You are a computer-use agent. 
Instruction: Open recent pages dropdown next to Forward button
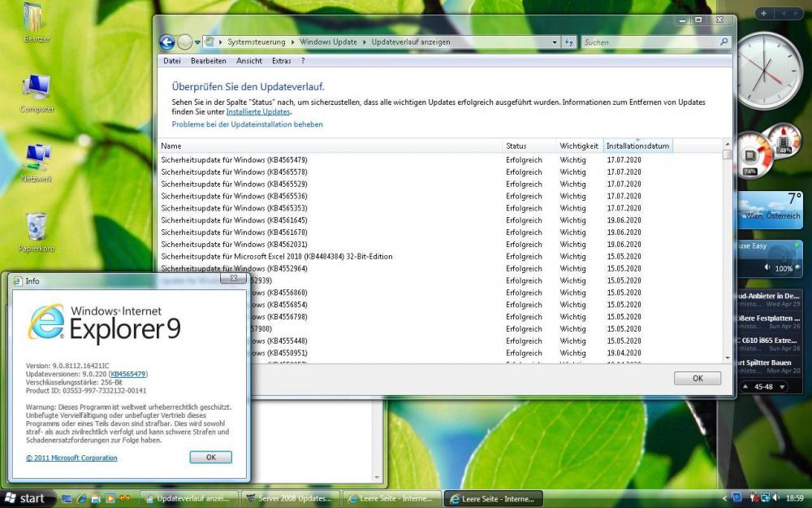(x=197, y=42)
